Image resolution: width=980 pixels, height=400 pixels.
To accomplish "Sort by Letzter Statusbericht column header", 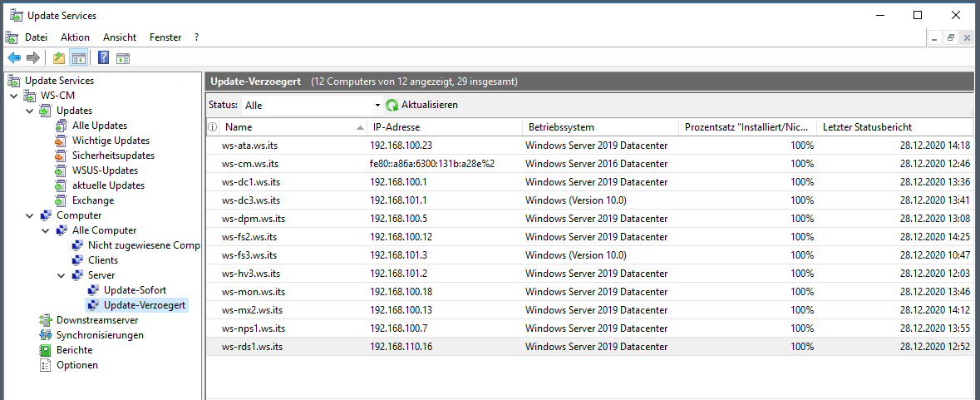I will pos(895,127).
